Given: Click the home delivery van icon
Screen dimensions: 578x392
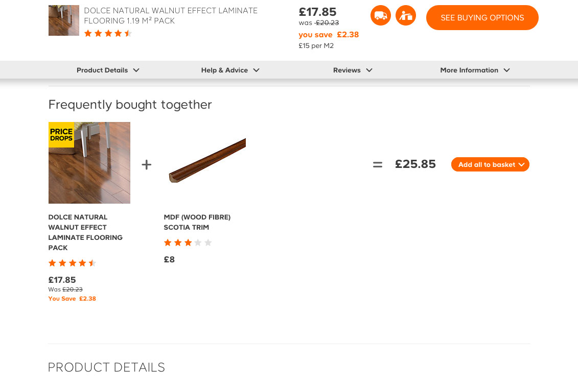Looking at the screenshot, I should (380, 15).
